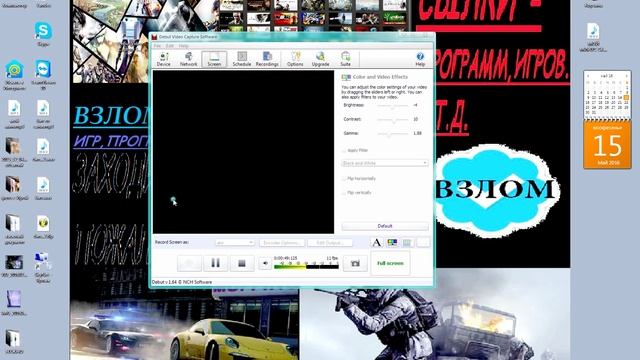Open the color and video effects icon
Screen dimensions: 640x360
pos(392,242)
